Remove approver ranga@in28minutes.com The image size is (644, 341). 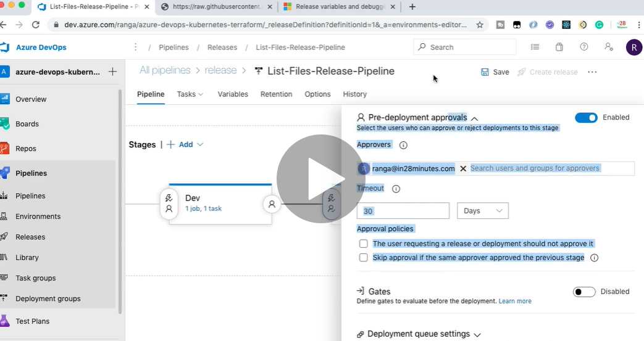click(x=463, y=168)
